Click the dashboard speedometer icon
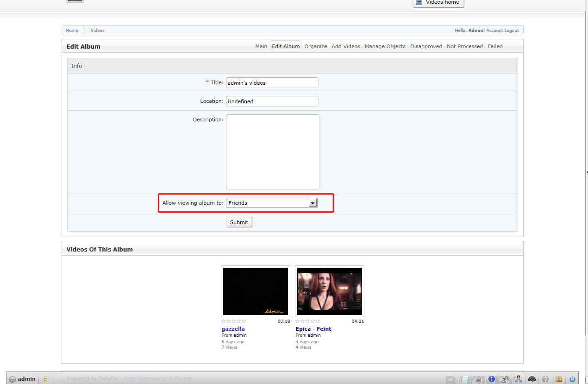 [x=532, y=379]
